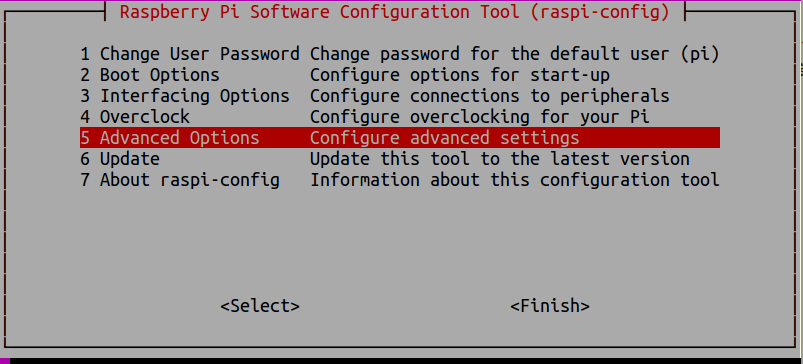Click 'Configure options for start-up' description
Viewport: 803px width, 364px height.
(x=460, y=75)
